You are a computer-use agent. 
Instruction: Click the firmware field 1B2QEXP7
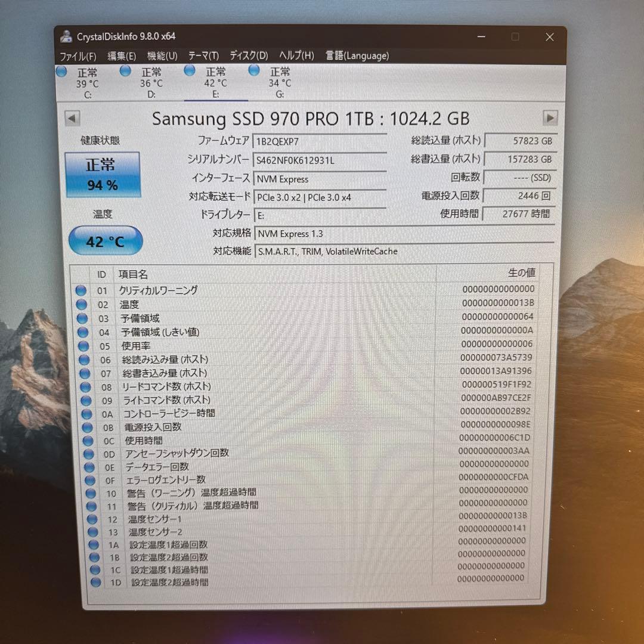point(320,142)
